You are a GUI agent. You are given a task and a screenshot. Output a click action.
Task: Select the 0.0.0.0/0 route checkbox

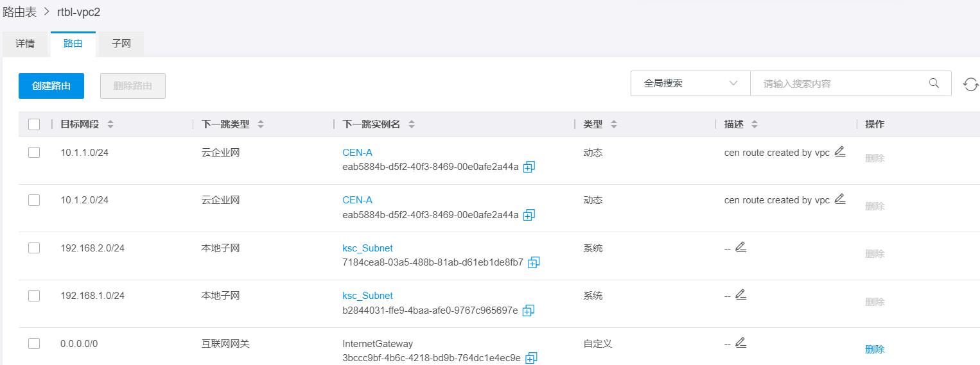pos(34,344)
